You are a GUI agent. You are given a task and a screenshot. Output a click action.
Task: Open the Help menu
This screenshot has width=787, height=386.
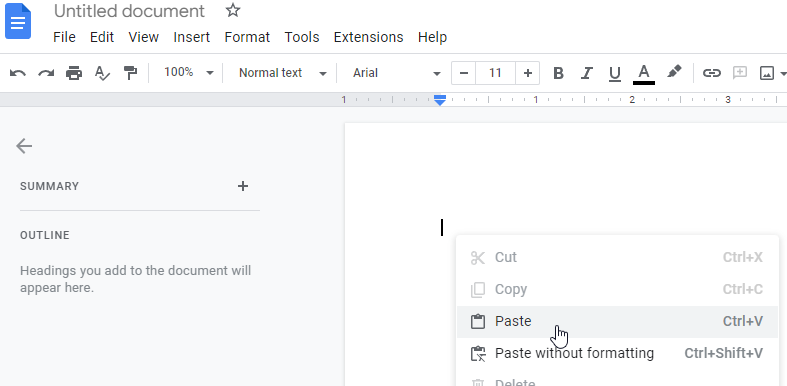432,37
